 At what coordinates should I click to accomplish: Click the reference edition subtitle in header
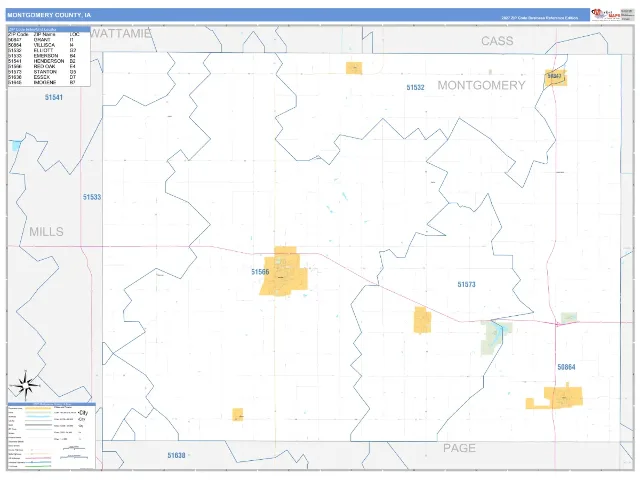point(540,18)
